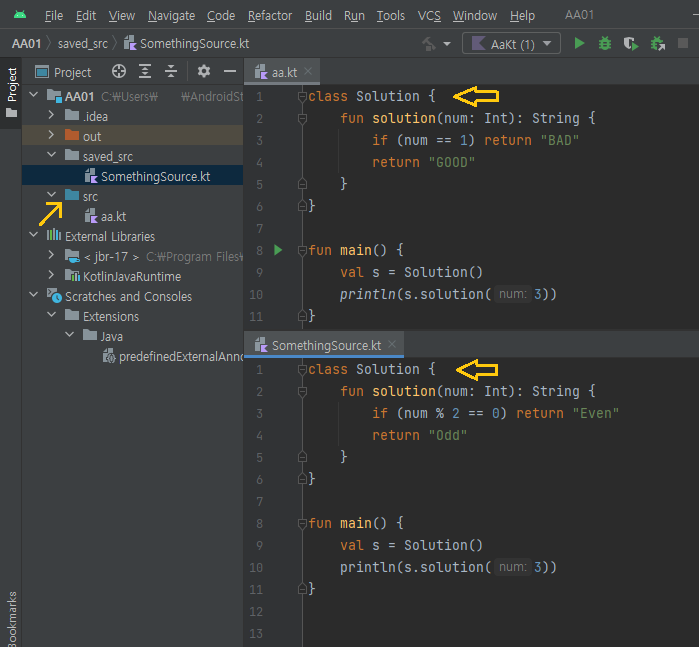The width and height of the screenshot is (699, 647).
Task: Click the Stop square icon
Action: [683, 43]
